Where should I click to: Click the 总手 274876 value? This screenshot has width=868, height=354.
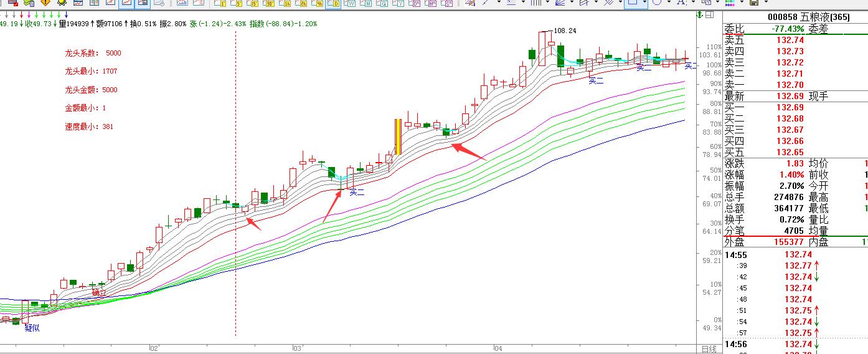789,197
